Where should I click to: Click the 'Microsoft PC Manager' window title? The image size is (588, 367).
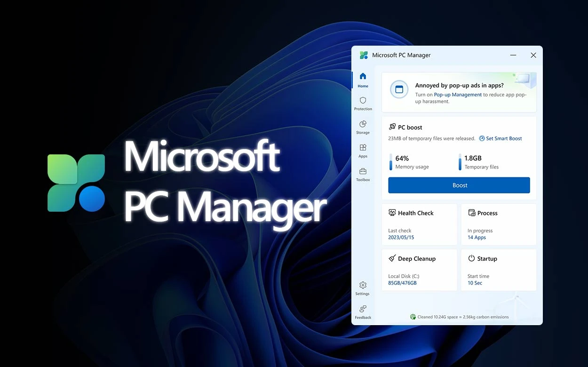[x=401, y=55]
